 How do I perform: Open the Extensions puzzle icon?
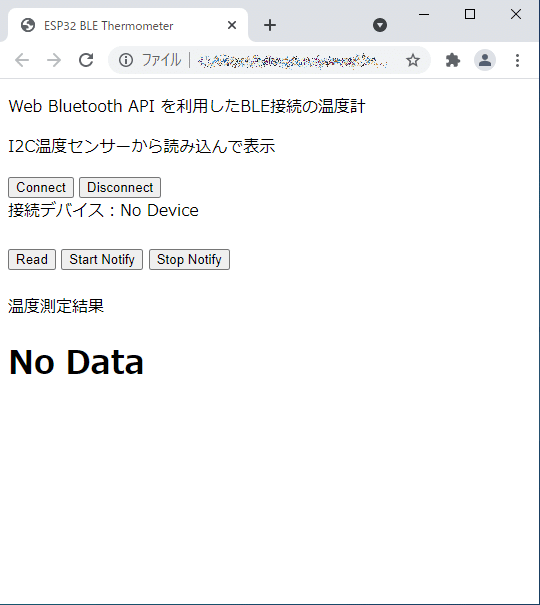tap(452, 60)
